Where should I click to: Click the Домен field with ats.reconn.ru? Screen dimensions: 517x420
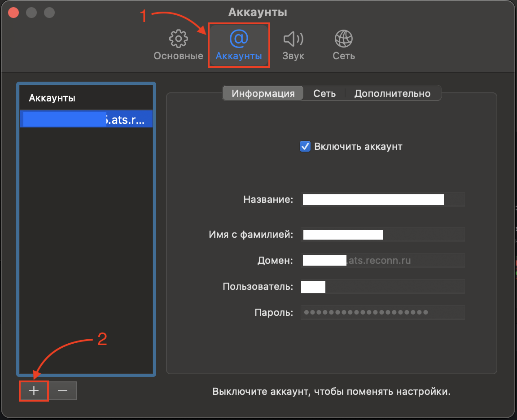(382, 260)
